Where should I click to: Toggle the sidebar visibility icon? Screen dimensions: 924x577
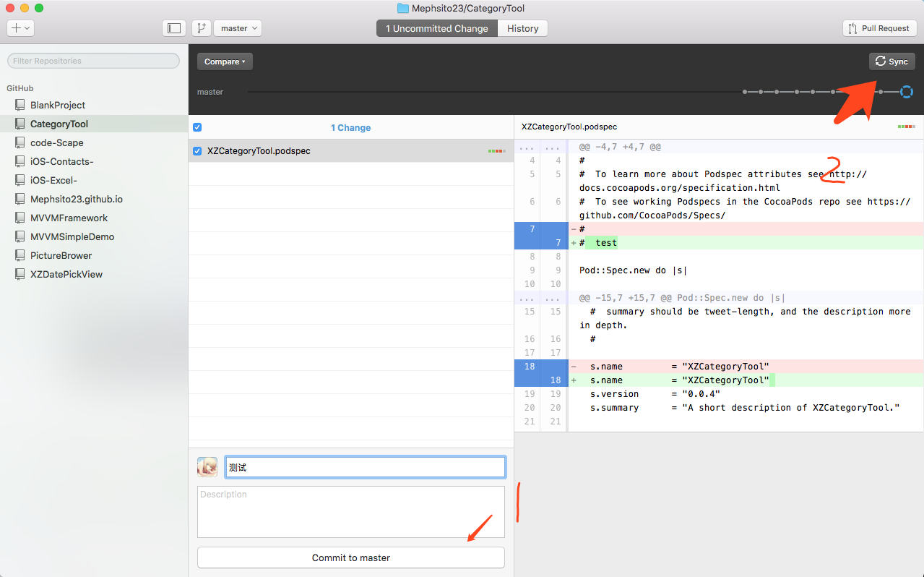click(174, 28)
